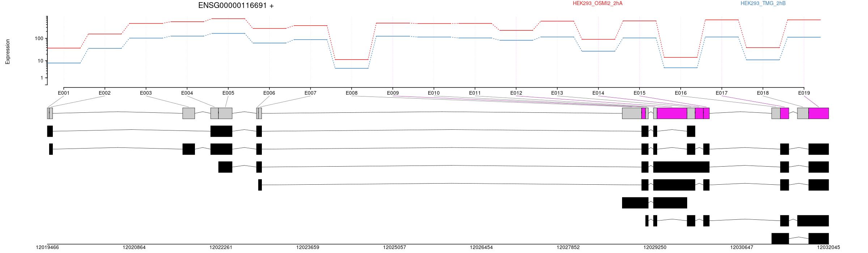This screenshot has height=253, width=868.
Task: Click the gene title ENSG00000116691 +
Action: tap(236, 6)
